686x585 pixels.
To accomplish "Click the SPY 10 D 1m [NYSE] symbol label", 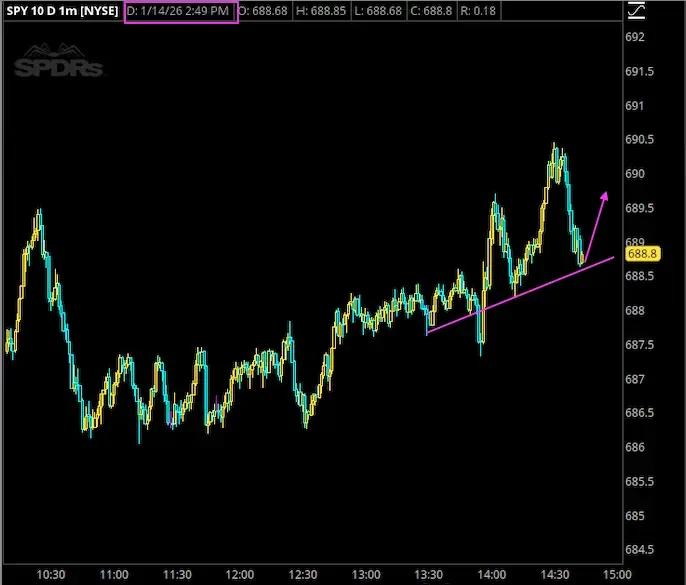I will point(62,11).
